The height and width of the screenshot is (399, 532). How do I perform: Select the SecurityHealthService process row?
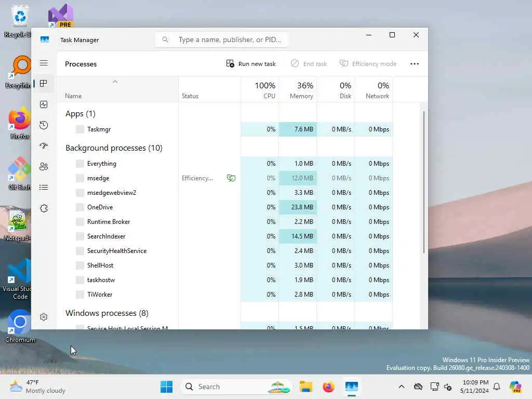point(224,251)
